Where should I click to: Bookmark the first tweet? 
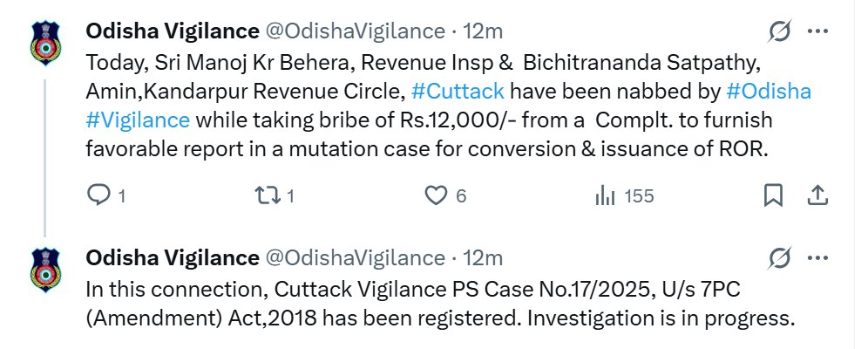pos(772,195)
